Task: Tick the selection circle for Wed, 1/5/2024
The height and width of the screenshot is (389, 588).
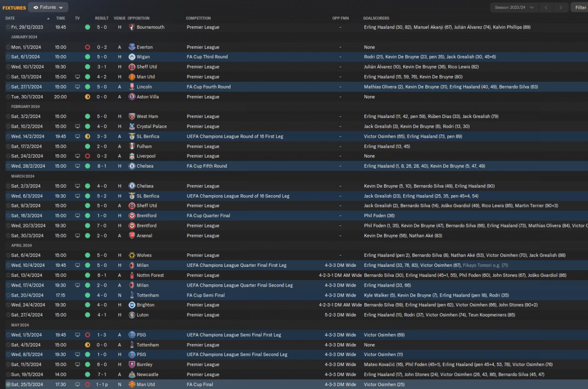Action: coord(8,335)
